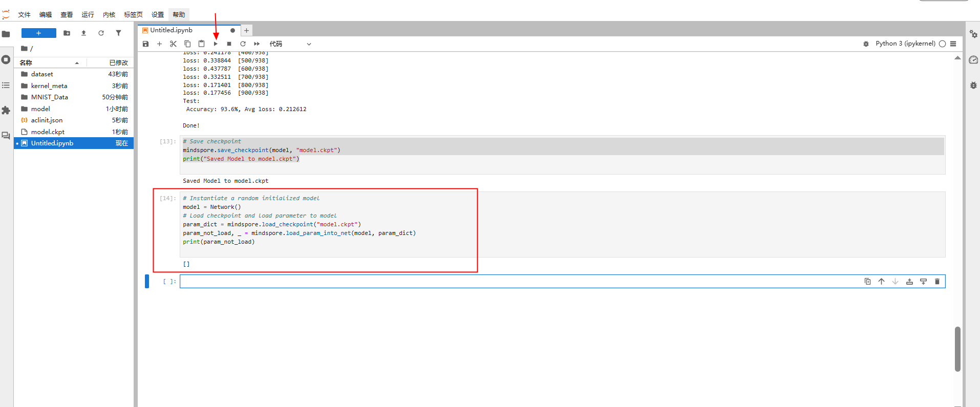This screenshot has width=980, height=407.
Task: Open the 帮助 menu
Action: click(x=179, y=15)
